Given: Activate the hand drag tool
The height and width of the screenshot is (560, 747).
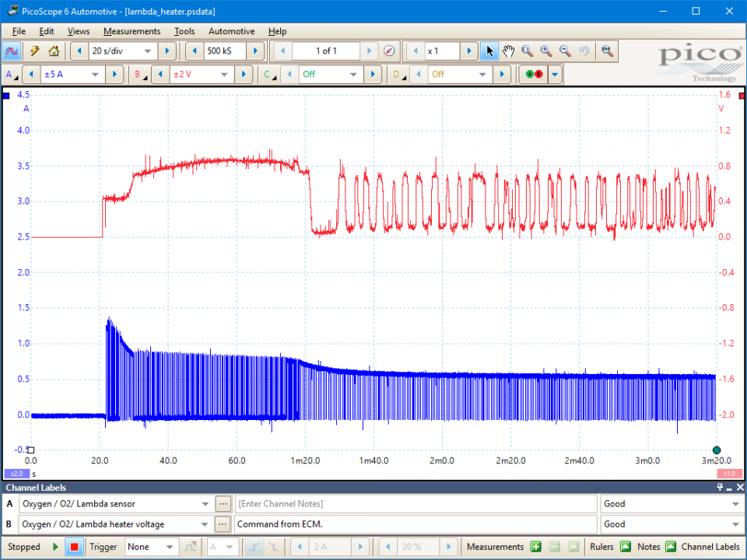Looking at the screenshot, I should [x=508, y=51].
